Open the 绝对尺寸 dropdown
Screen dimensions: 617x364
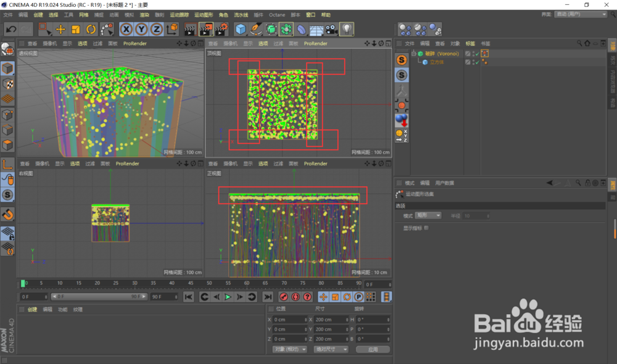[331, 349]
